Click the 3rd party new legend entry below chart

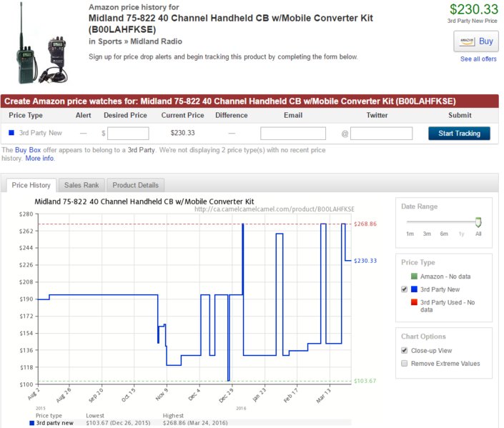pyautogui.click(x=51, y=423)
